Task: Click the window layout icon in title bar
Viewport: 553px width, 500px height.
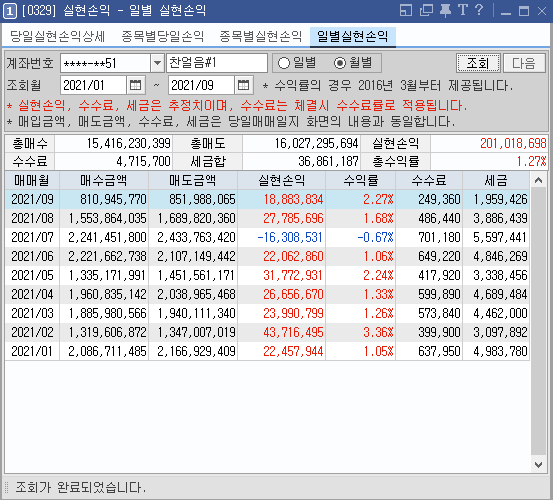Action: 406,10
